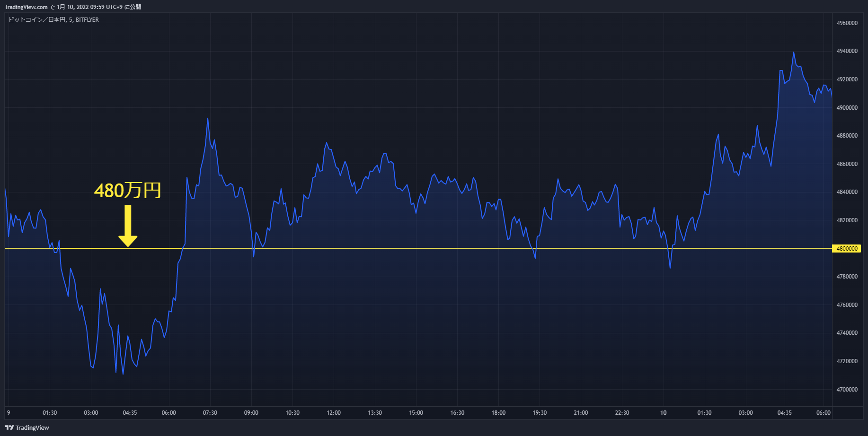This screenshot has height=436, width=868.
Task: Click the chart peak near 4940000
Action: pyautogui.click(x=794, y=52)
